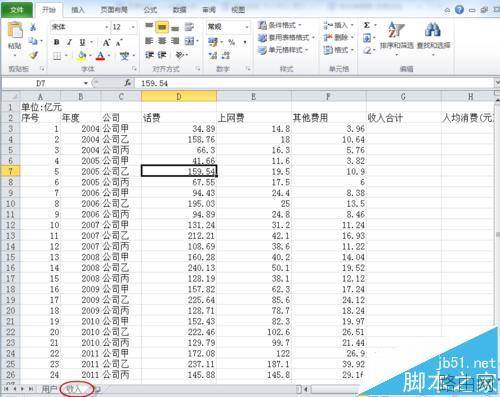500x397 pixels.
Task: Open Format as Table (套用表格格式) menu
Action: [287, 37]
